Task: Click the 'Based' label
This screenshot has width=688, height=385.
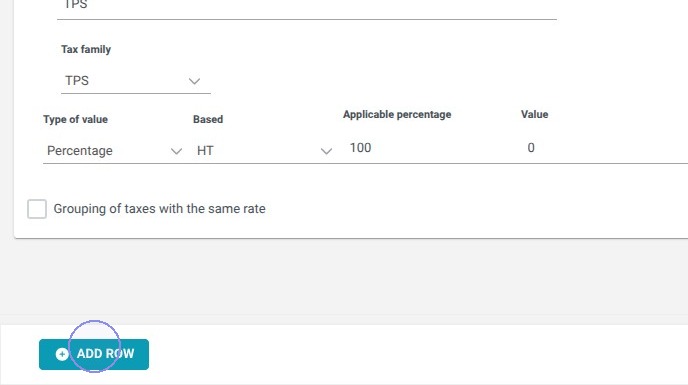Action: coord(208,119)
